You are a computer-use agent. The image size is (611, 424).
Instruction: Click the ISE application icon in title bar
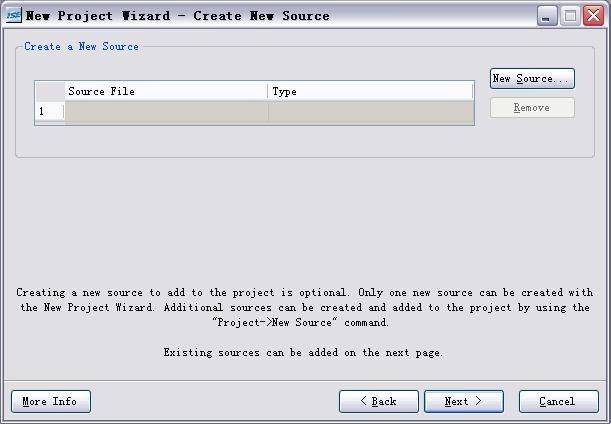click(14, 16)
